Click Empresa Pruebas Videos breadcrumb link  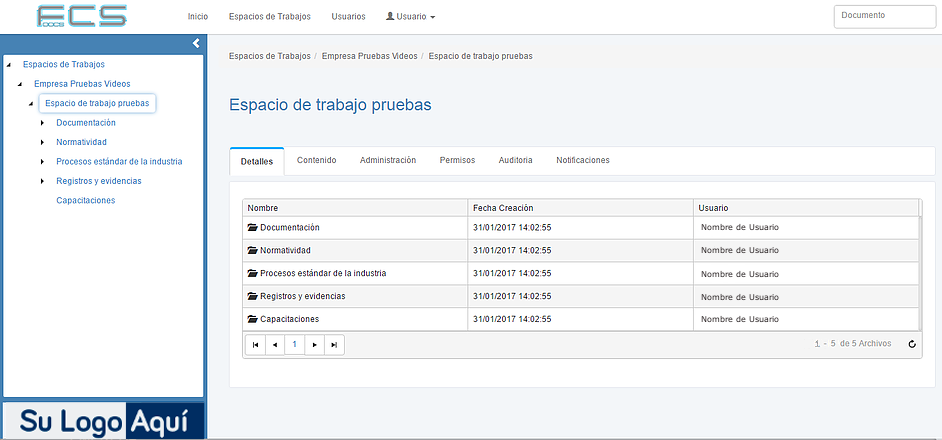click(369, 56)
